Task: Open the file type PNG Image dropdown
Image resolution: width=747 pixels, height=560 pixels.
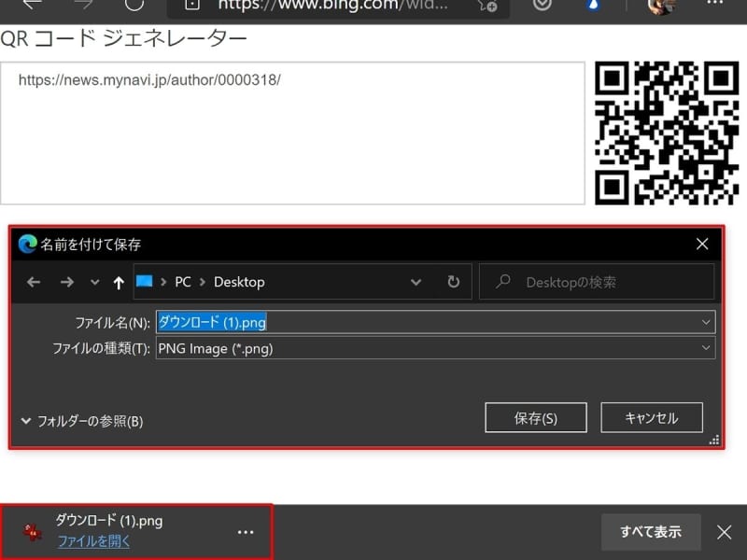Action: (435, 348)
